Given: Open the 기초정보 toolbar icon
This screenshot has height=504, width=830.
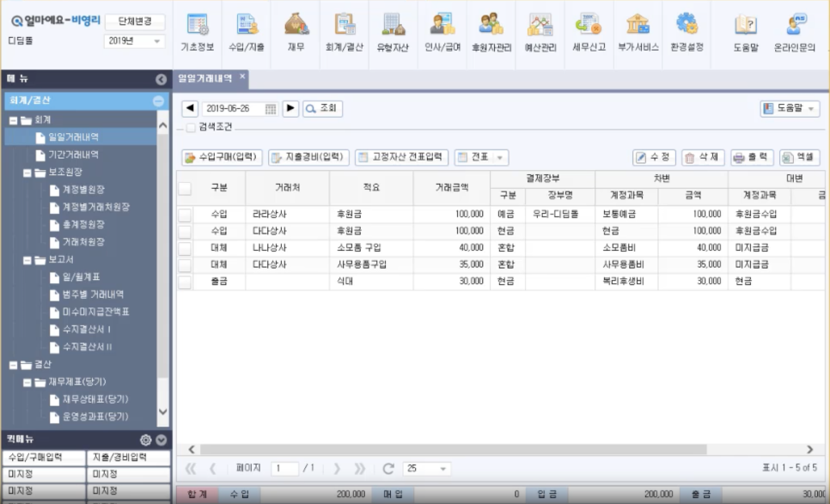Looking at the screenshot, I should 197,33.
